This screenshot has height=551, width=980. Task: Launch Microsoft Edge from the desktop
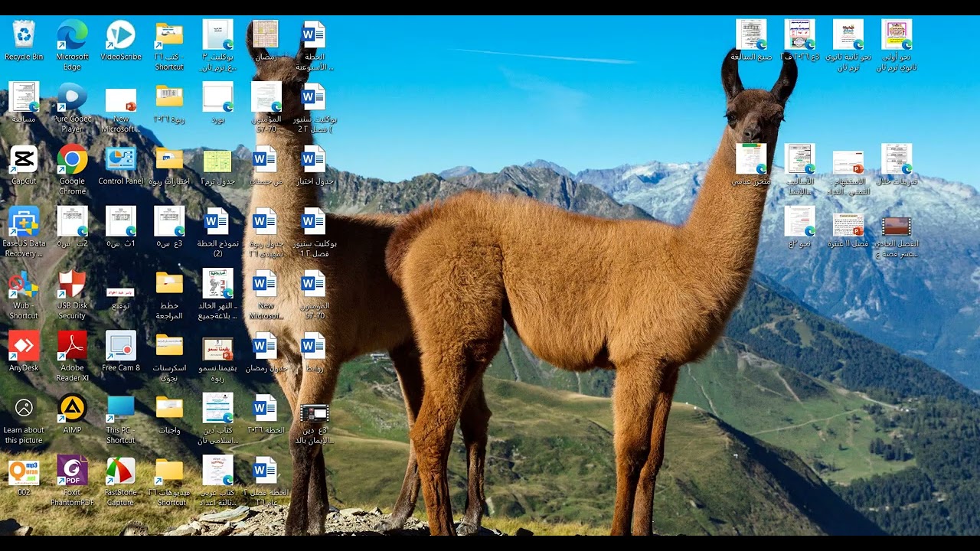click(72, 35)
